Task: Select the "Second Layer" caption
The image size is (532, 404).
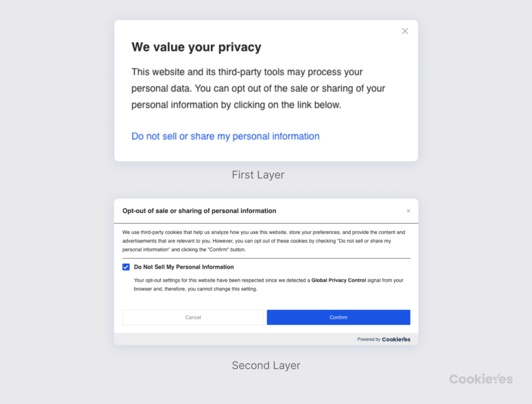Action: (266, 366)
